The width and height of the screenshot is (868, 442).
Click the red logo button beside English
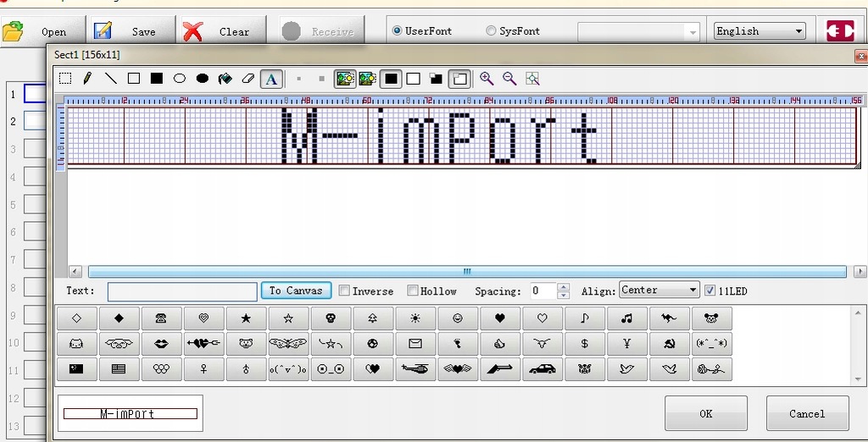pos(840,31)
